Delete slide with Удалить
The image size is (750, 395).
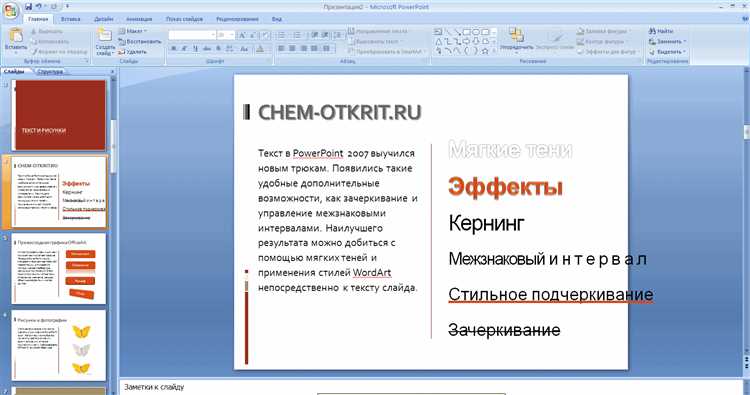click(132, 52)
